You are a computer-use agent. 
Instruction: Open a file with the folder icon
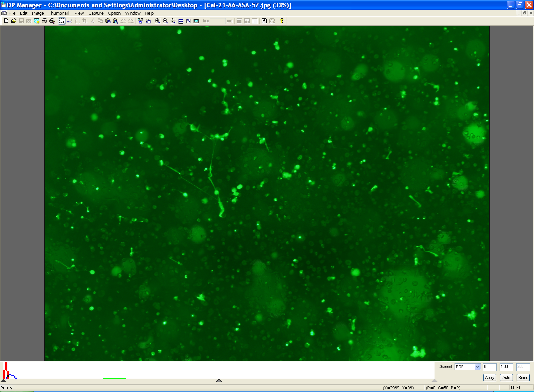(x=14, y=21)
